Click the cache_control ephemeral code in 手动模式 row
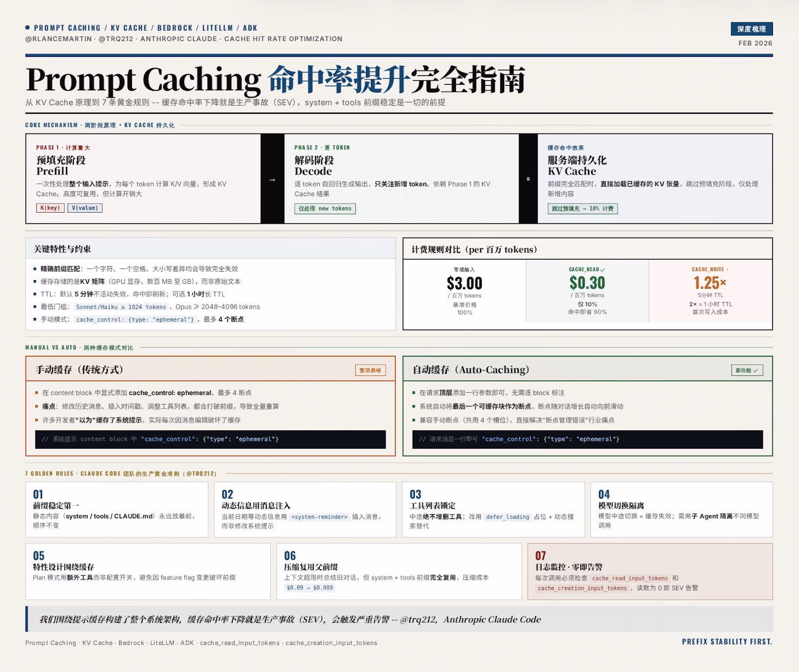Viewport: 799px width, 672px height. pyautogui.click(x=135, y=320)
